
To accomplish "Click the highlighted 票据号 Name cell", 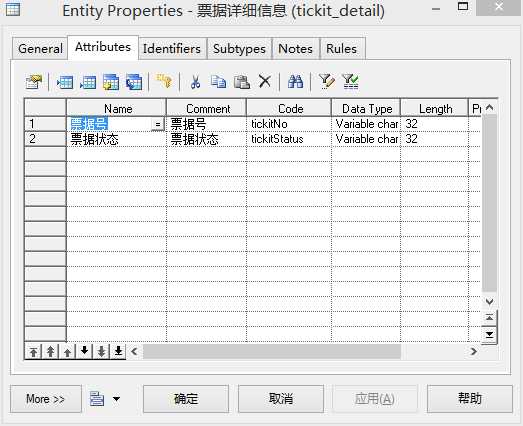I will click(x=109, y=124).
